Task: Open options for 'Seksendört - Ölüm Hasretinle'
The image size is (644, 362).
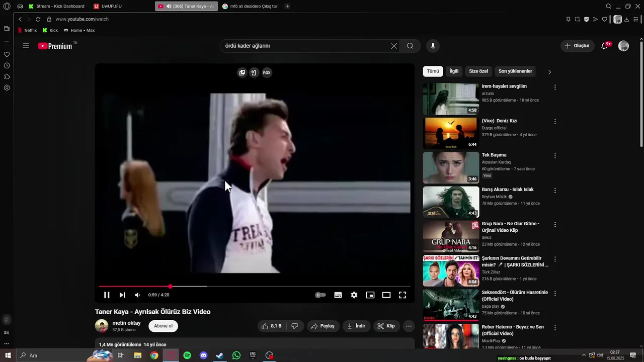Action: pos(555,294)
